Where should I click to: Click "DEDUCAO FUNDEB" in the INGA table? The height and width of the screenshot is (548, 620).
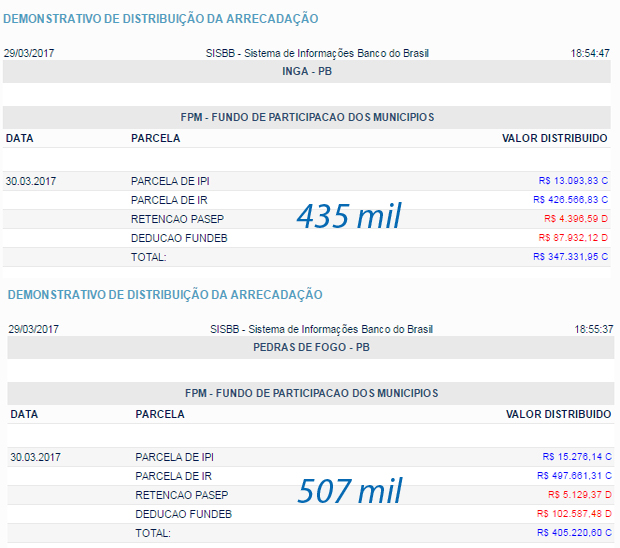pos(179,238)
